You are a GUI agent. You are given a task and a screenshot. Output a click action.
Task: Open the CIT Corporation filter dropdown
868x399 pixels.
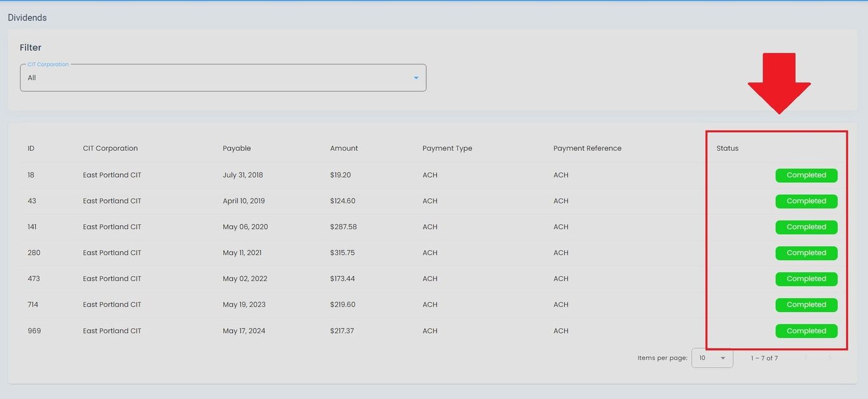[223, 78]
